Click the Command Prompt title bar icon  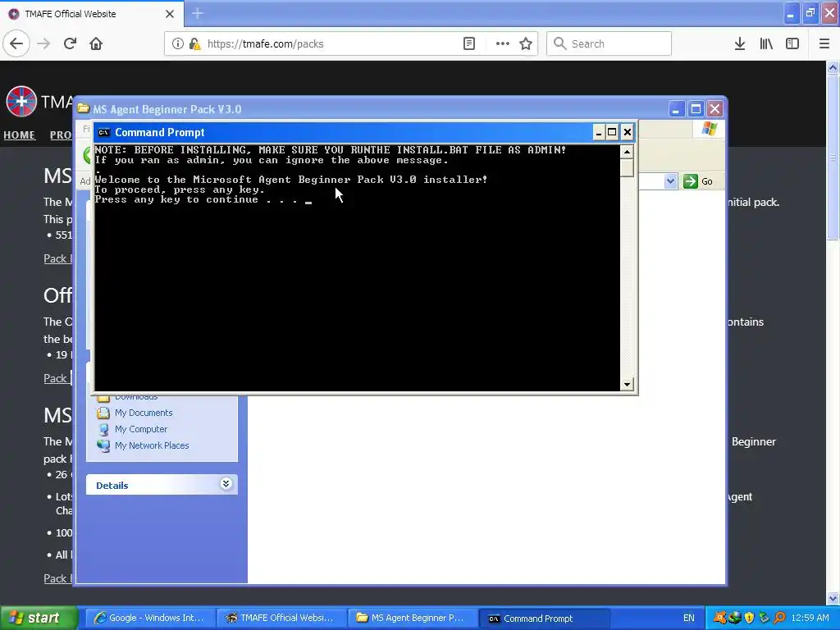104,132
